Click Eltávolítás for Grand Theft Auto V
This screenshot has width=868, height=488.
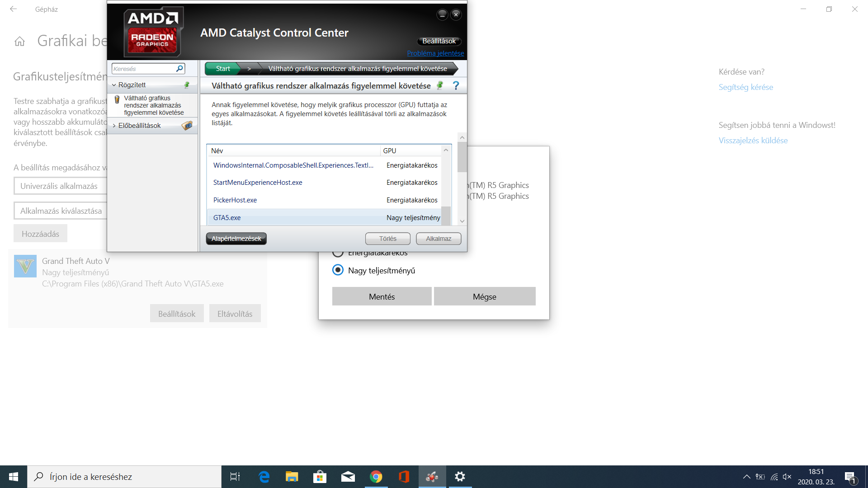[x=235, y=314]
